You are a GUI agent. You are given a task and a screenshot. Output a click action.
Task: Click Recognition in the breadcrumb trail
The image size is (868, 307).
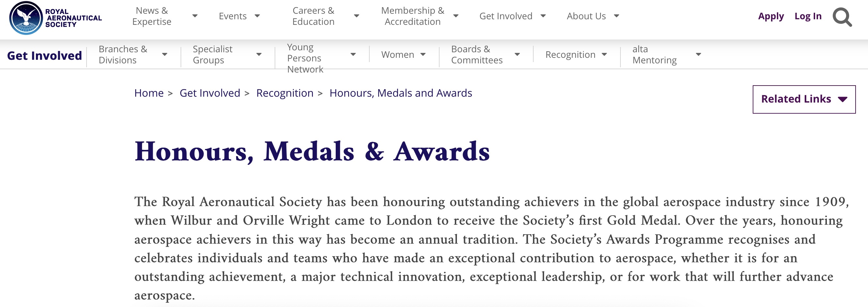[x=285, y=93]
